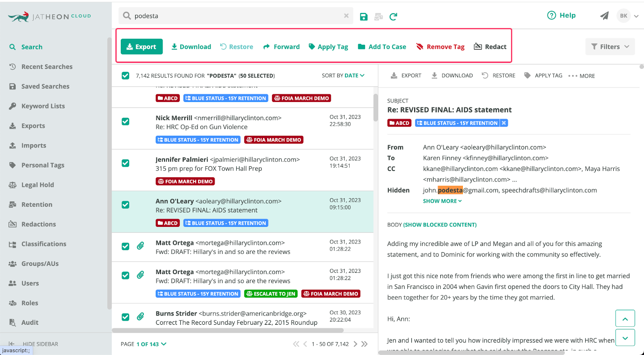Open the BK user avatar
This screenshot has height=355, width=644.
[623, 16]
